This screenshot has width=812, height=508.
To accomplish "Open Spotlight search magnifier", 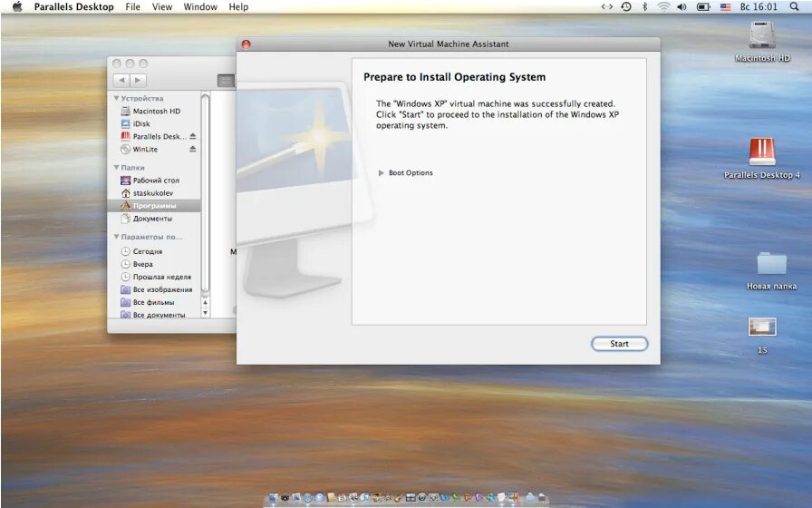I will (795, 6).
